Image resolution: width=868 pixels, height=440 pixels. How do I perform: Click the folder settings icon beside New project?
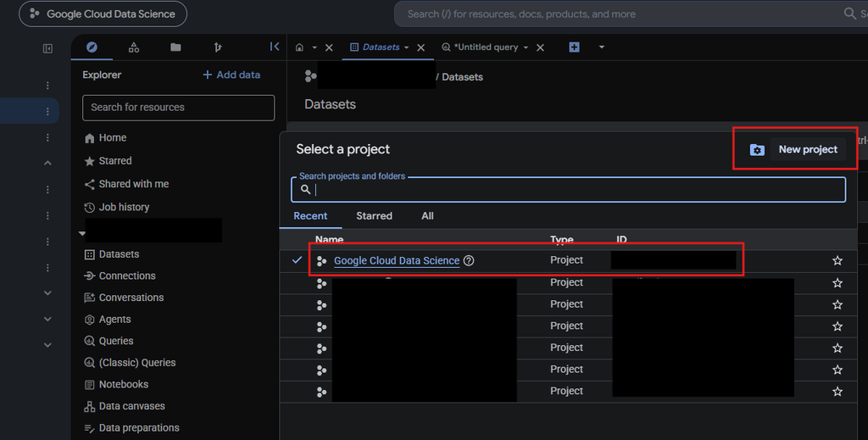click(x=757, y=149)
